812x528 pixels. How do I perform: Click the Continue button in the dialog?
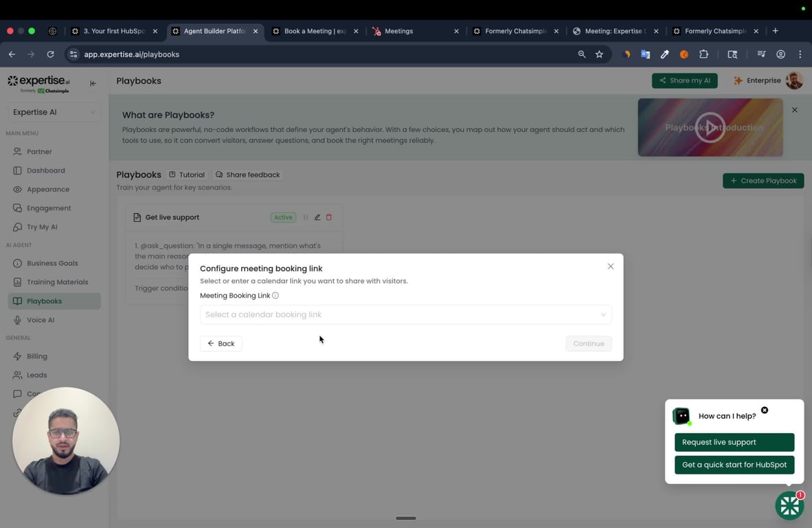588,344
